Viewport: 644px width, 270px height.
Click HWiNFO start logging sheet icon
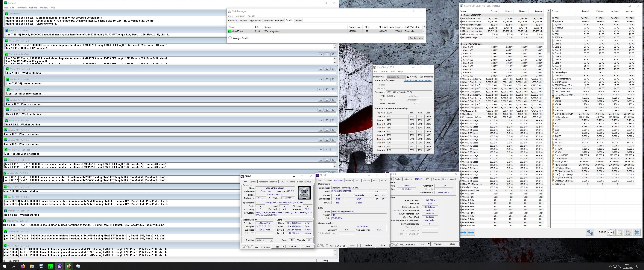(619, 232)
